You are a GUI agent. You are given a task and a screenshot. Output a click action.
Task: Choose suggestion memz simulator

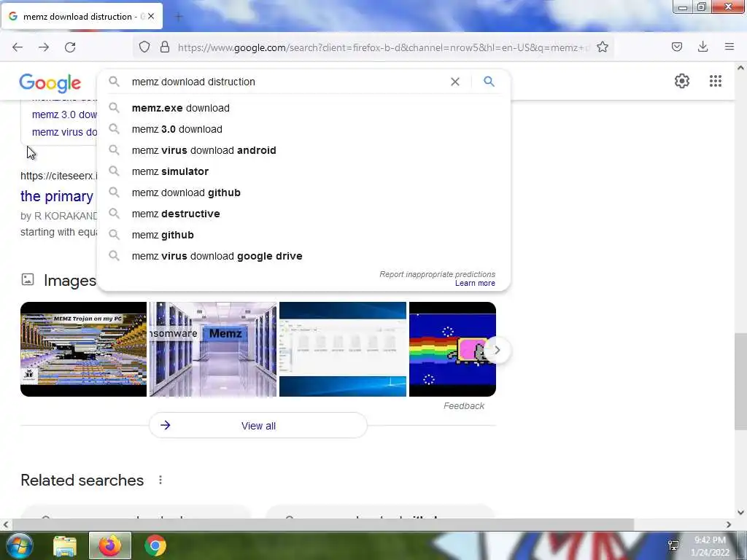coord(303,171)
